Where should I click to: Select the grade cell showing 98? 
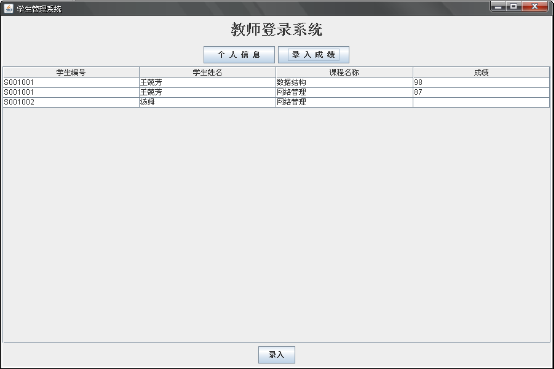tap(481, 82)
